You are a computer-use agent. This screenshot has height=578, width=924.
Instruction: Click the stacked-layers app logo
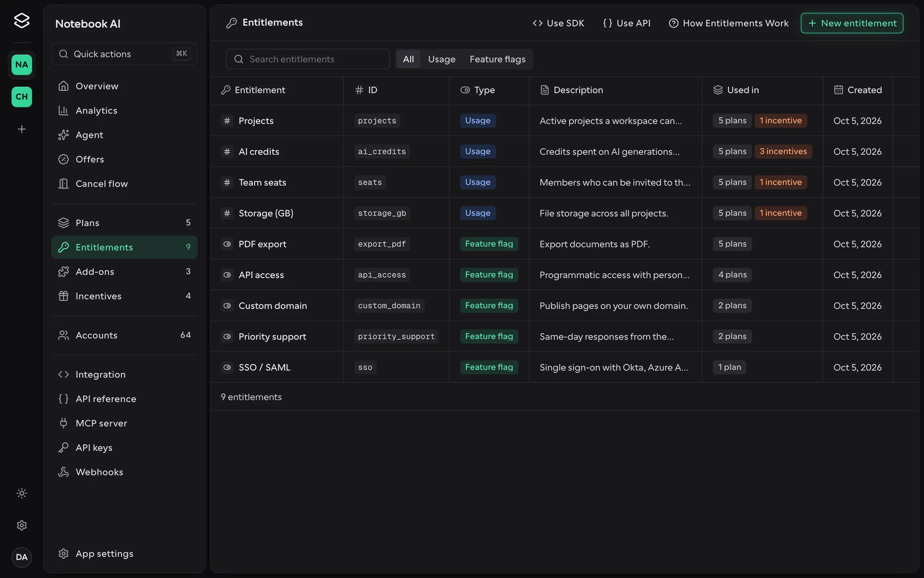(x=22, y=20)
